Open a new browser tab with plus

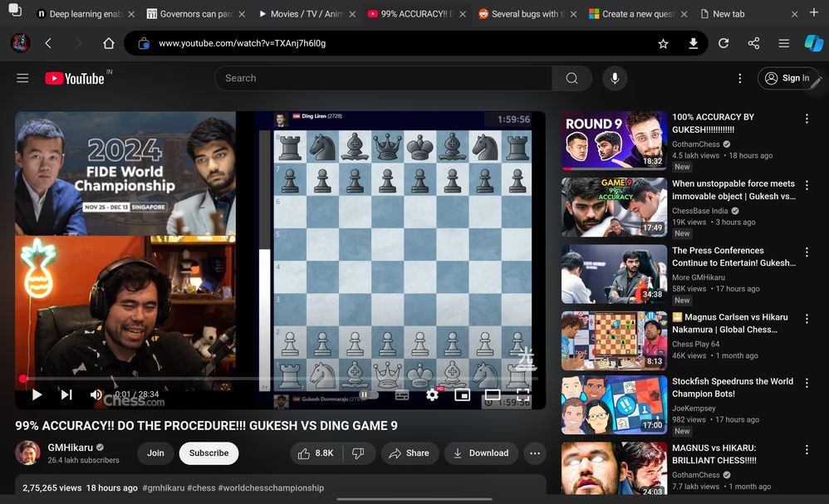(814, 12)
